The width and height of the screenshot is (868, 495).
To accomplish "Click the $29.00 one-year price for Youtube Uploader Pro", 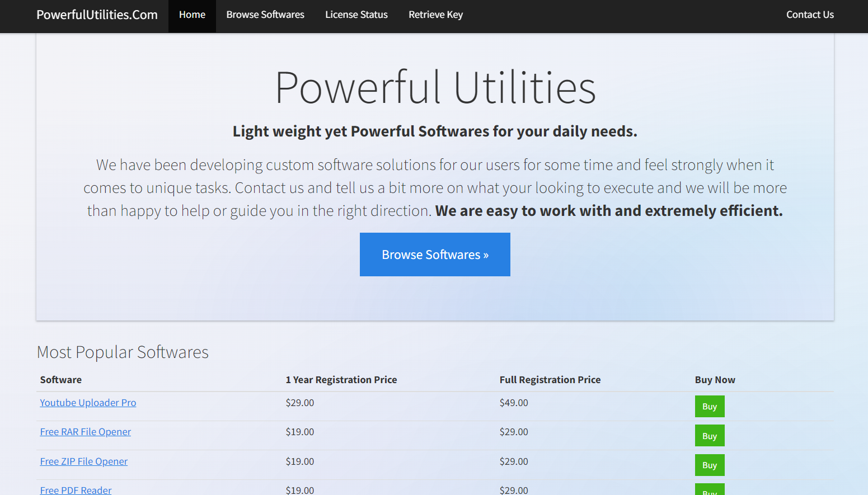I will click(300, 403).
